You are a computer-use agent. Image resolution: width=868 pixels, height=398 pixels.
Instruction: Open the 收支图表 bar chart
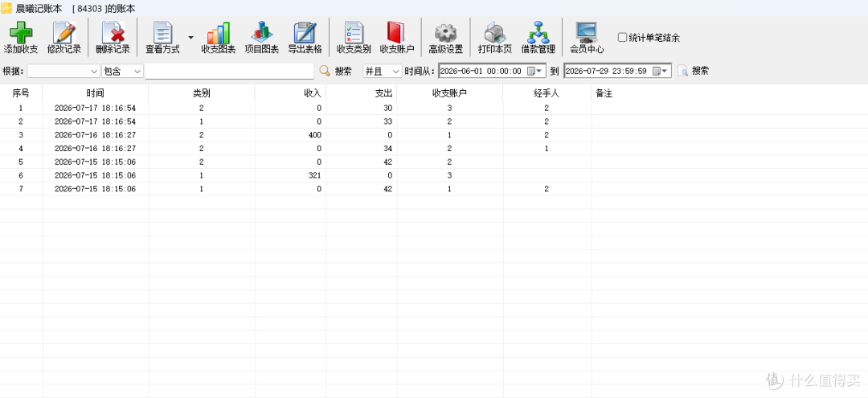[218, 33]
